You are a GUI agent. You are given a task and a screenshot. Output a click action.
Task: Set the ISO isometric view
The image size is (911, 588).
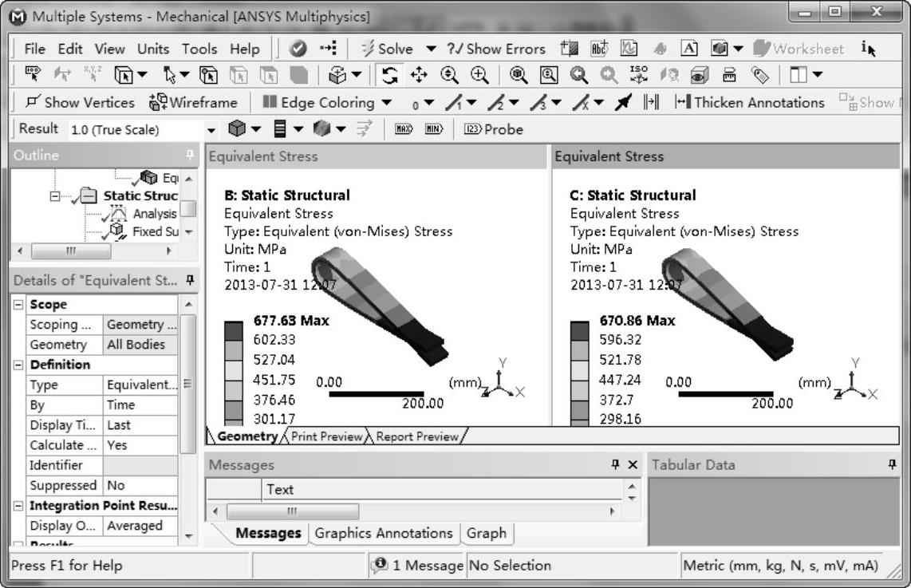(638, 74)
